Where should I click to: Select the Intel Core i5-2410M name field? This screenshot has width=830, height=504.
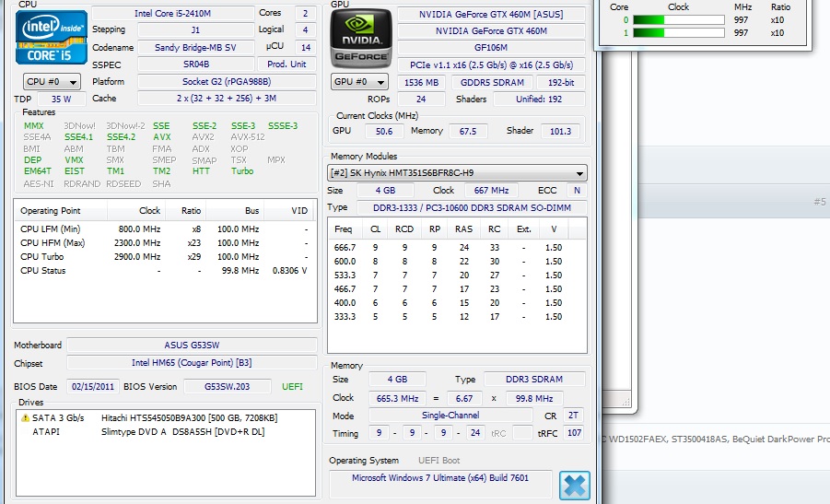172,13
